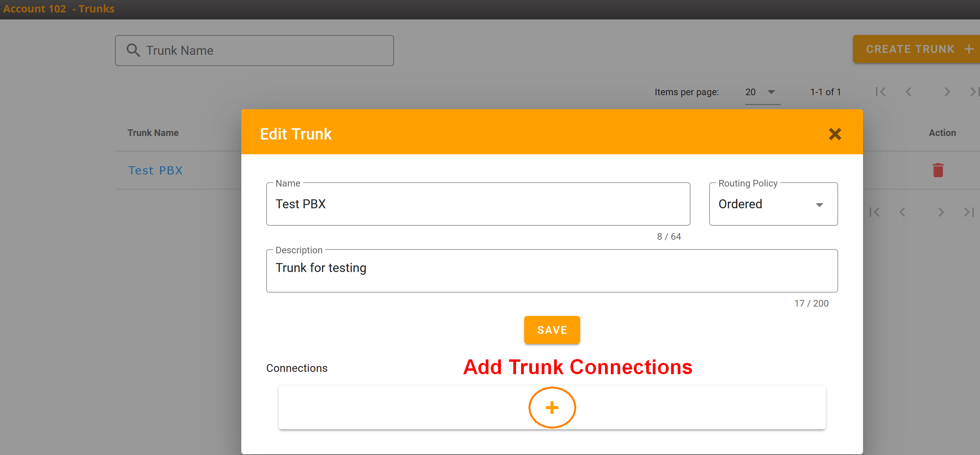
Task: Delete Test PBX using the trash icon
Action: click(938, 170)
